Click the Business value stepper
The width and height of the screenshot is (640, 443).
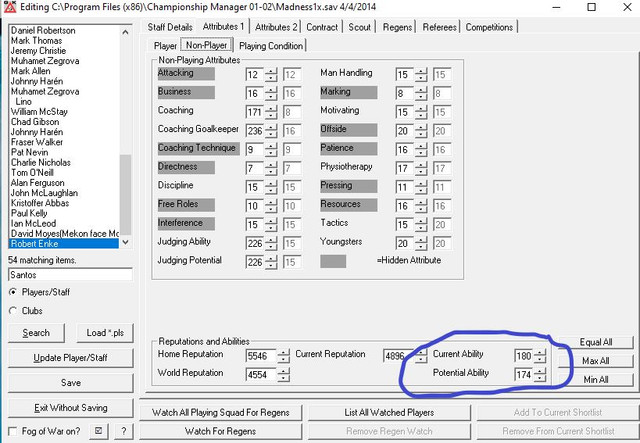[x=271, y=93]
